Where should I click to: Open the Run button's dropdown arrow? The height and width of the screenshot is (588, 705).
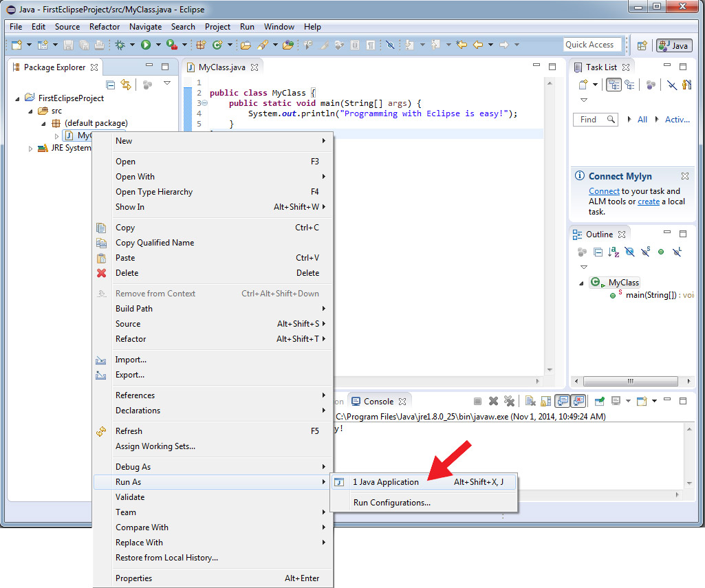point(157,45)
